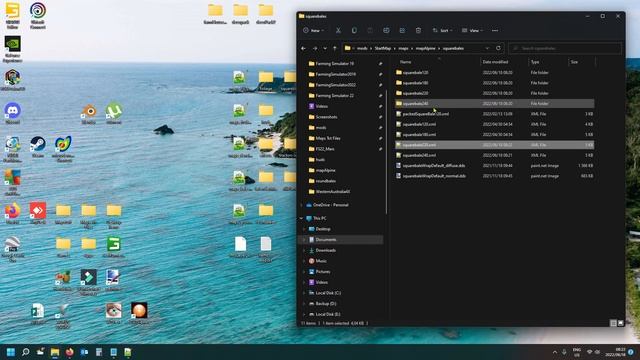The width and height of the screenshot is (640, 360).
Task: Open recent locations dropdown beside Forward arrow
Action: [325, 48]
